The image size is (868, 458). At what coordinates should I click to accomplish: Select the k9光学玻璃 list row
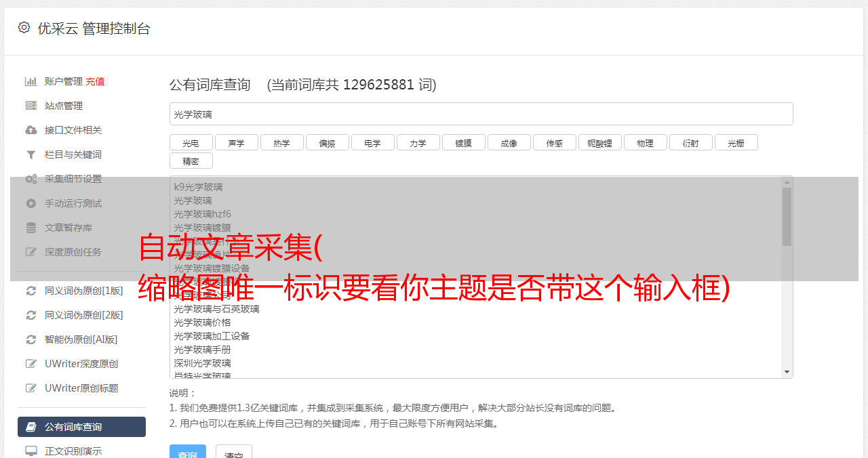475,187
